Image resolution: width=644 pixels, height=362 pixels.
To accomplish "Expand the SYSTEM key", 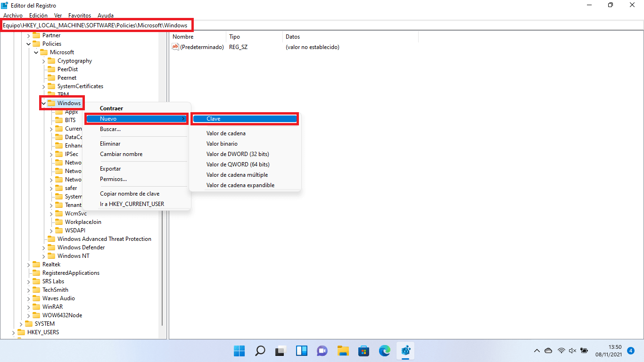I will 21,324.
